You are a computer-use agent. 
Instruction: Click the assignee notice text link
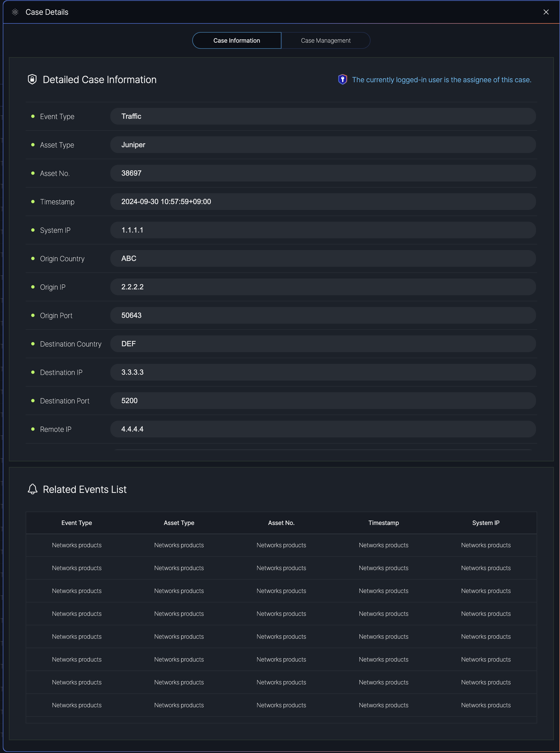441,80
